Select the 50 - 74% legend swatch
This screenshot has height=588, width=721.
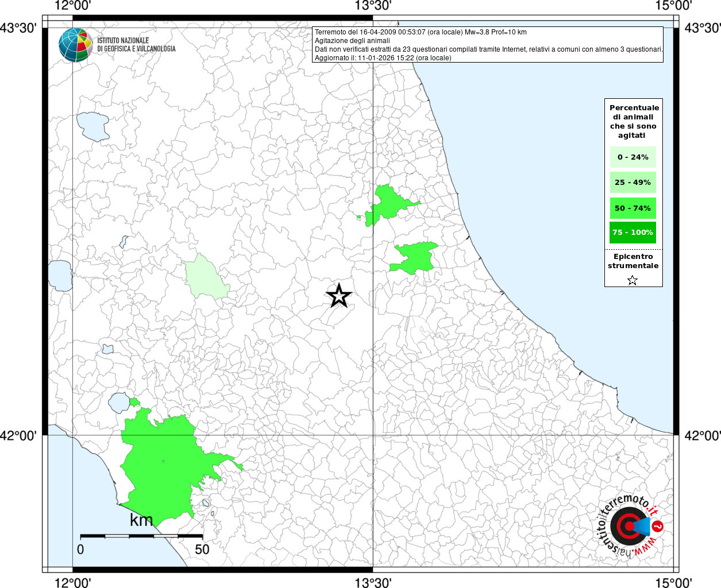tap(633, 208)
